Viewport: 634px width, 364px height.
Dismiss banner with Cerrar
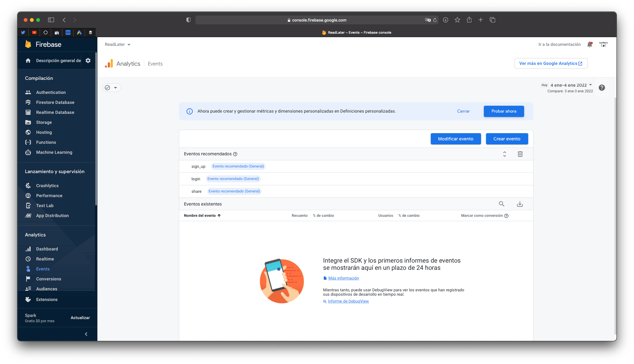tap(463, 111)
